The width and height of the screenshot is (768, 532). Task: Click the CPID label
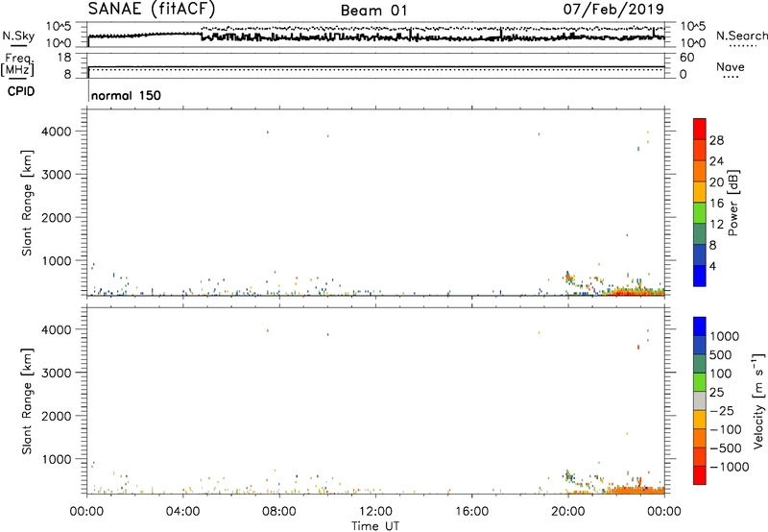coord(21,91)
